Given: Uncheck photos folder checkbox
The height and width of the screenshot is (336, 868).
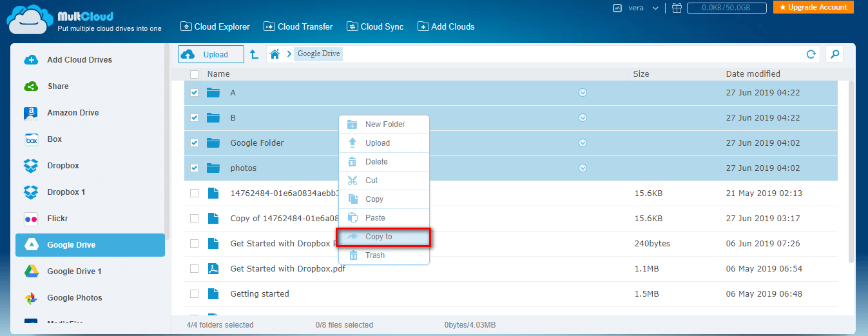Looking at the screenshot, I should click(195, 168).
